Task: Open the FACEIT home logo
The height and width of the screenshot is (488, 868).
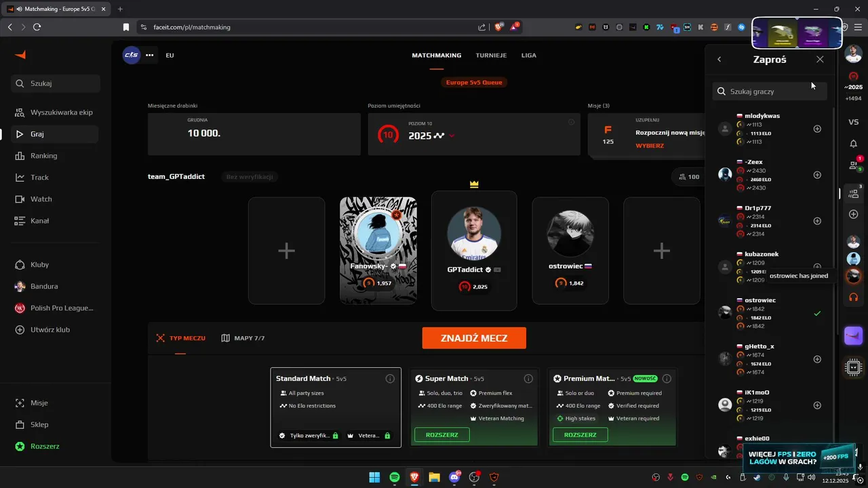Action: [20, 55]
